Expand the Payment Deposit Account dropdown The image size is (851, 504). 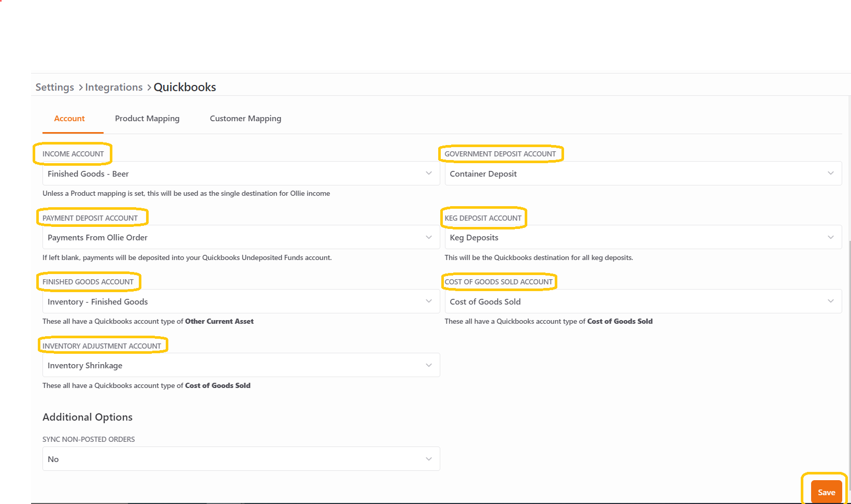[x=241, y=237]
